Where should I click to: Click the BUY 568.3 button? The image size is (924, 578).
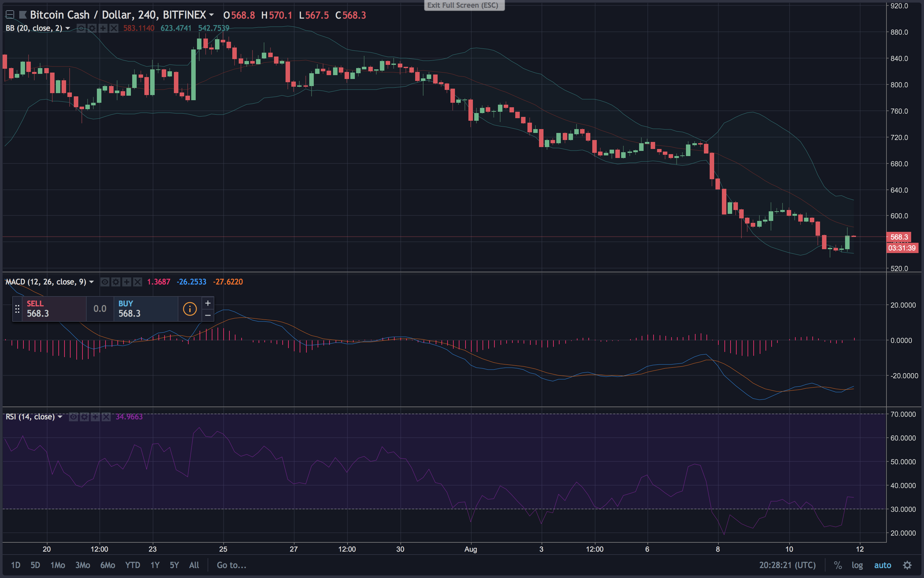pos(146,309)
